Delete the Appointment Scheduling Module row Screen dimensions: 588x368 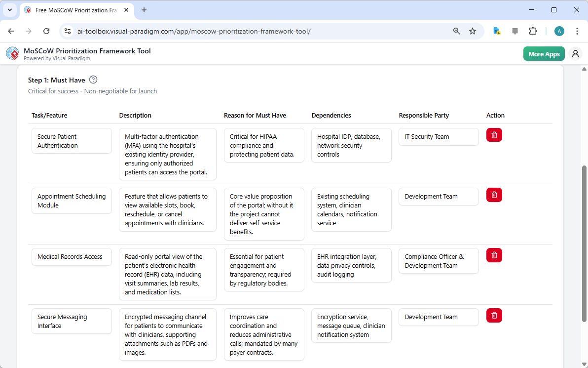[x=494, y=195]
